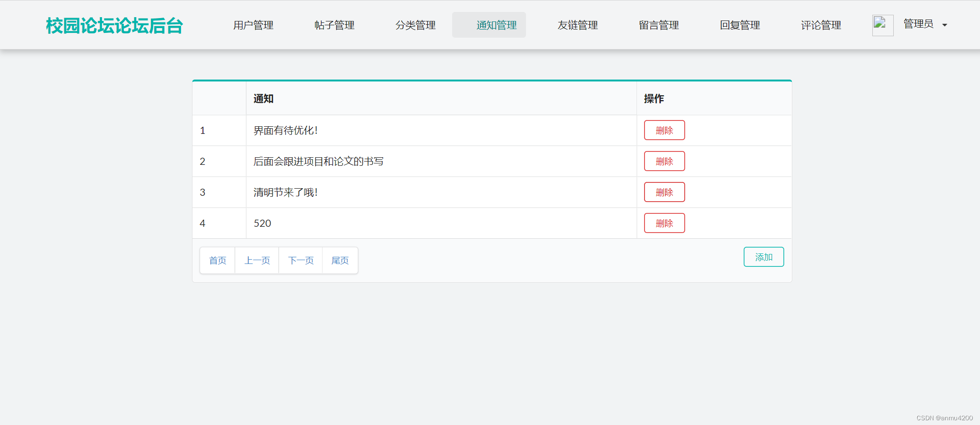Jump to 尾页 in pagination
Screen dimensions: 980x425
click(x=340, y=261)
